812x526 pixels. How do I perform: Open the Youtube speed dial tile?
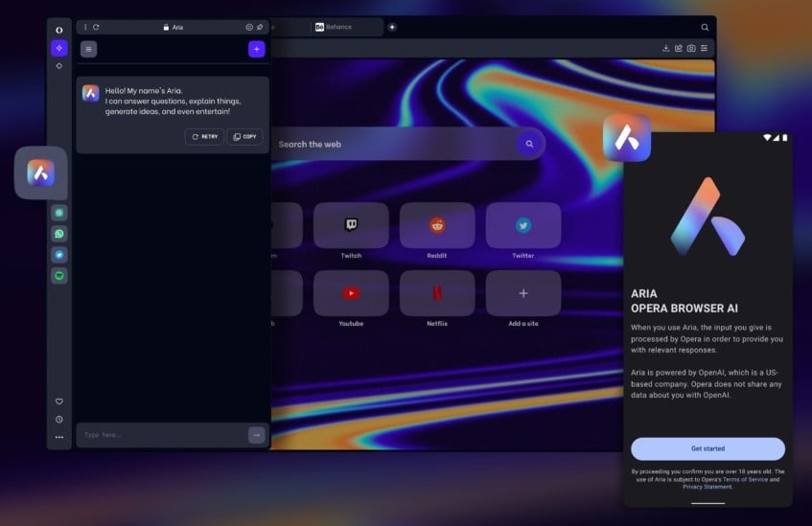tap(351, 293)
